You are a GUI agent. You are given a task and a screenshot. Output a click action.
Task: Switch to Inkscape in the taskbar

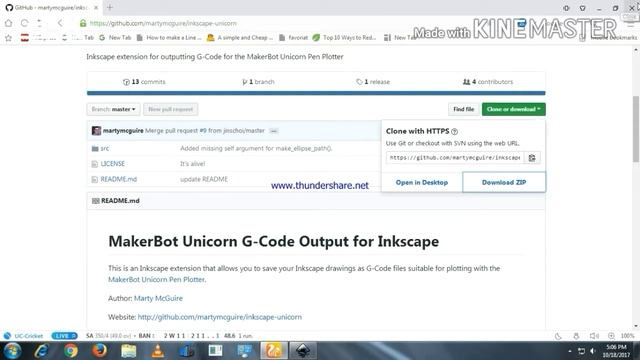point(302,351)
